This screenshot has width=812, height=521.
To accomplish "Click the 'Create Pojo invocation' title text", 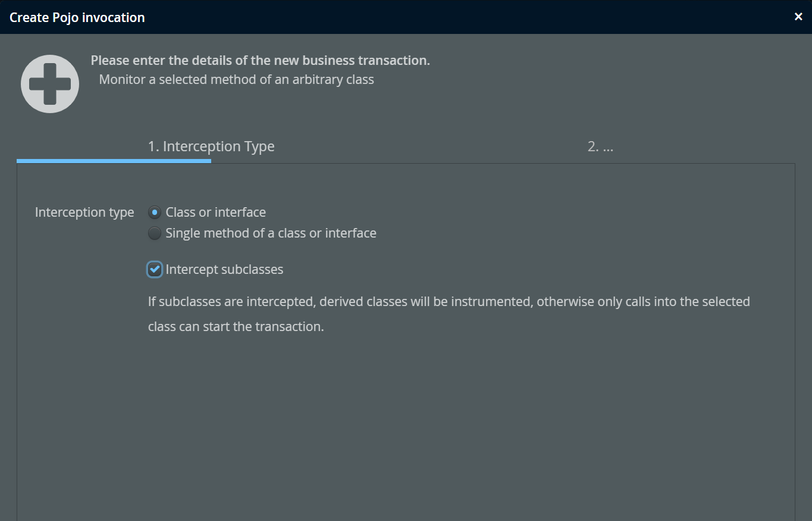I will 77,17.
